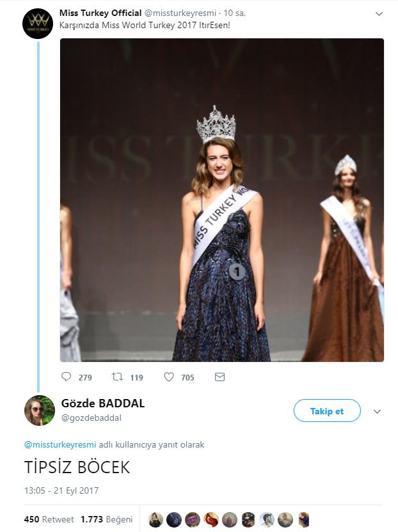The width and height of the screenshot is (398, 532).
Task: Open the dropdown arrow beside Takip et
Action: point(377,411)
